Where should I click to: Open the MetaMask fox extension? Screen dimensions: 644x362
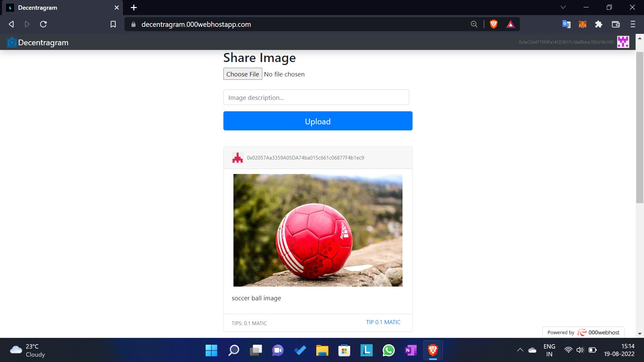(583, 24)
